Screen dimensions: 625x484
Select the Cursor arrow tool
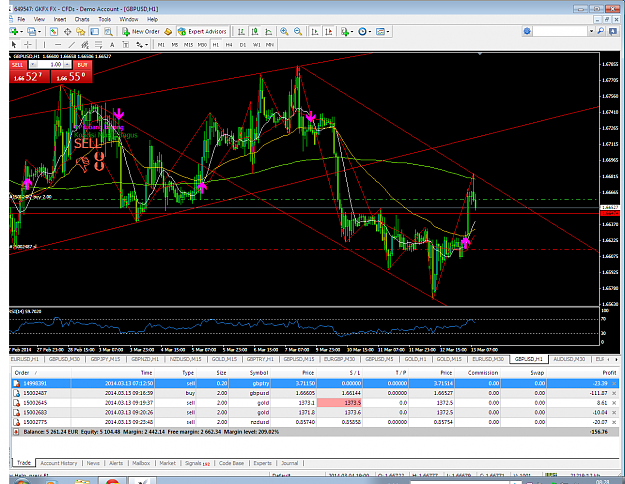tap(14, 45)
